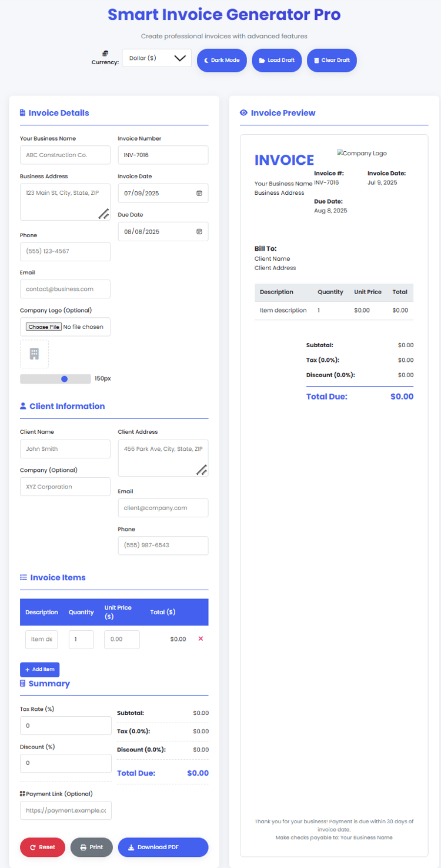441x868 pixels.
Task: Click the Tax Rate input field
Action: pyautogui.click(x=66, y=726)
